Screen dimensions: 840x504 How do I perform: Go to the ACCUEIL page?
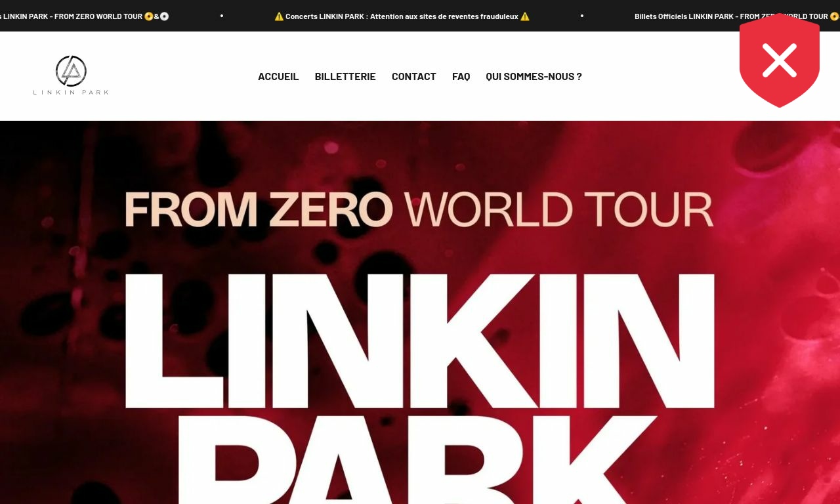[x=278, y=76]
